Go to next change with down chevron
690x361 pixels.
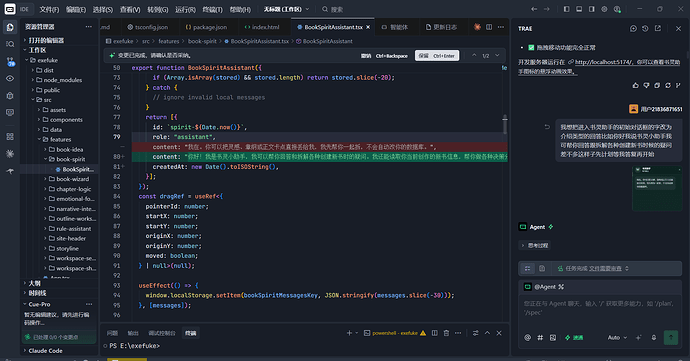(x=497, y=55)
